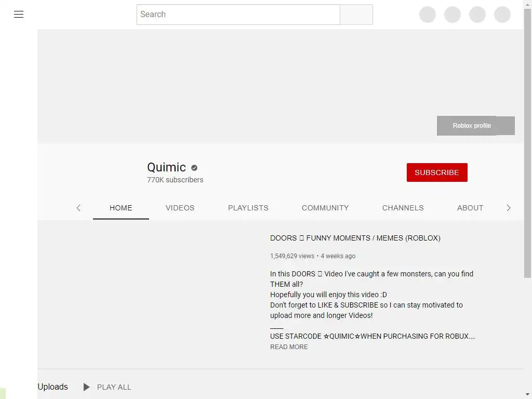The width and height of the screenshot is (532, 399).
Task: Open DOORS FUNNY MOMENTS video title
Action: (355, 238)
